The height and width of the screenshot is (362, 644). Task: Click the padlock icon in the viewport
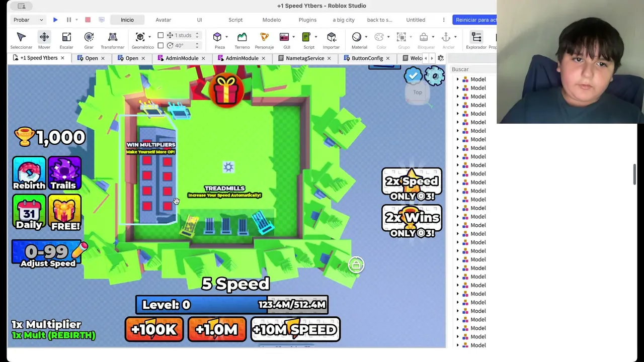356,265
